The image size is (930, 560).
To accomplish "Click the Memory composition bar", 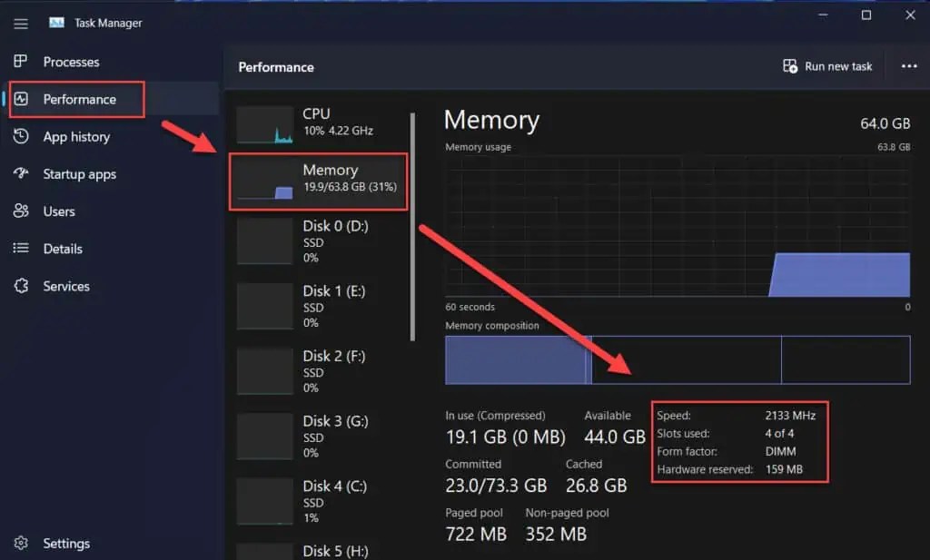I will [677, 360].
